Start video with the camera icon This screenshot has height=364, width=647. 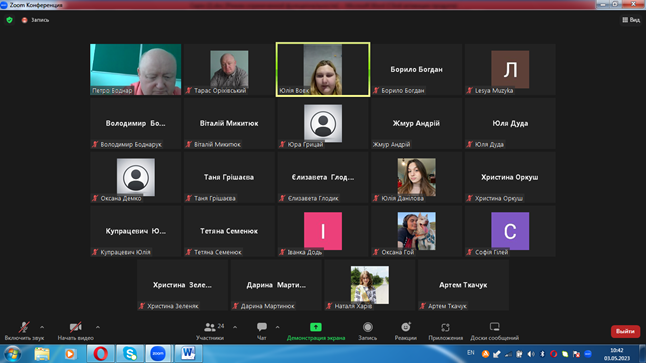[x=75, y=327]
